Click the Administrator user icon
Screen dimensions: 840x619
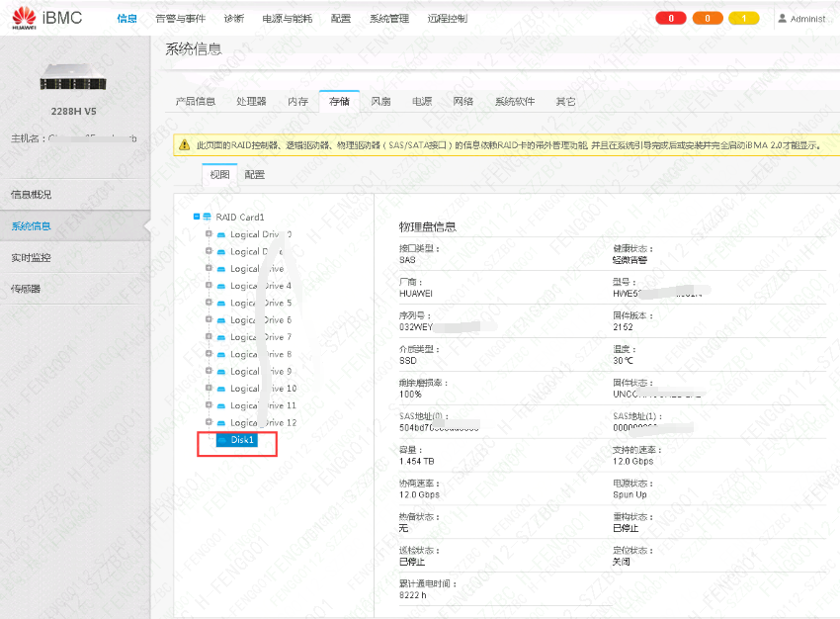tap(782, 18)
